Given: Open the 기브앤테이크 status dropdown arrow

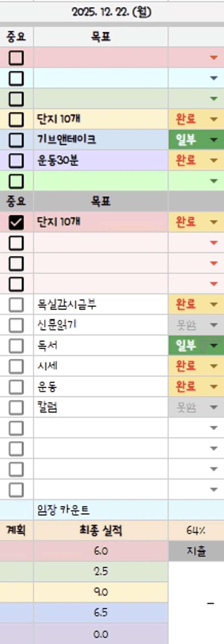Looking at the screenshot, I should 214,140.
